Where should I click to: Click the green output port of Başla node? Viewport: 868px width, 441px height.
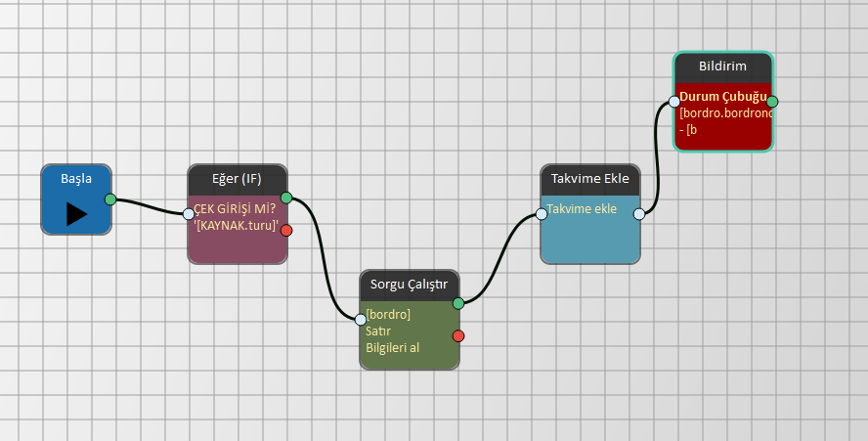point(110,199)
